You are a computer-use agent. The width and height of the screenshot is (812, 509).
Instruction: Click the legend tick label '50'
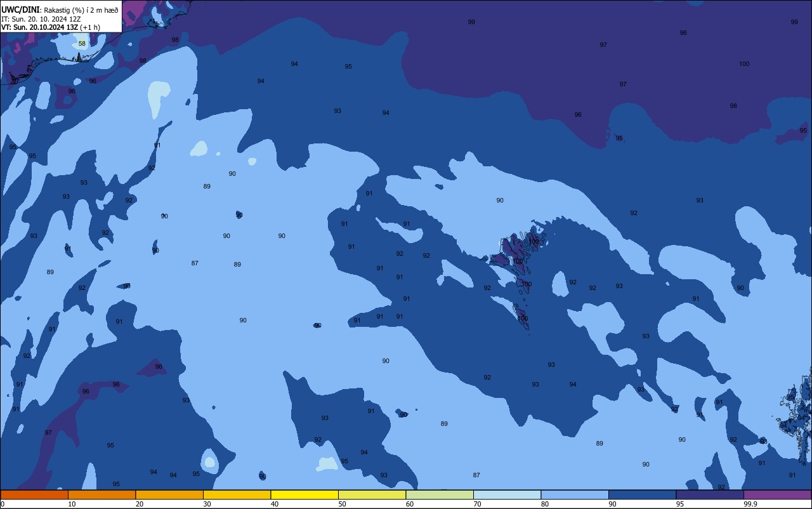click(x=342, y=504)
